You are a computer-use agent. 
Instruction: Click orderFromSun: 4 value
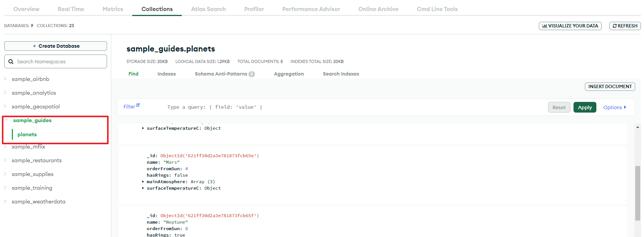187,169
